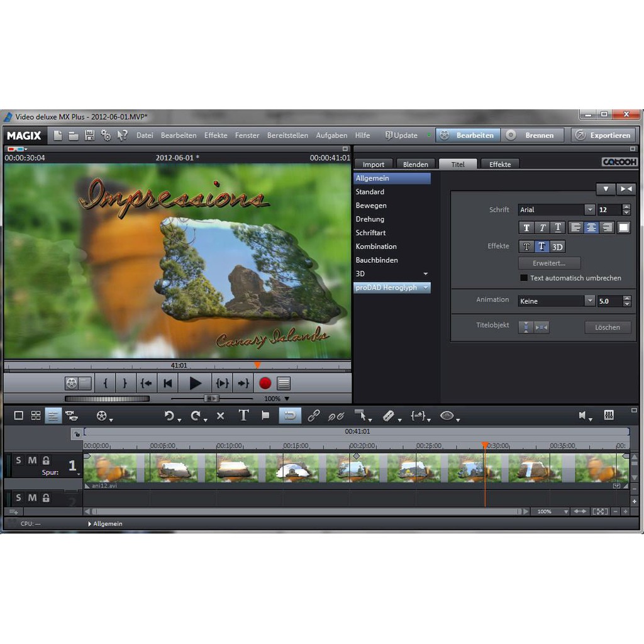Click the Löschen button
The image size is (644, 644).
(608, 327)
